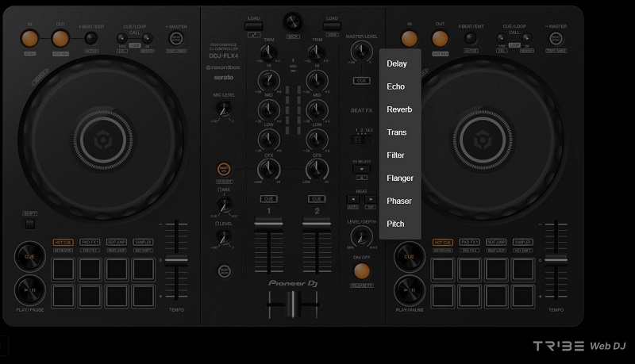The height and width of the screenshot is (364, 635).
Task: Click the channel 2 TRIM knob
Action: click(316, 54)
